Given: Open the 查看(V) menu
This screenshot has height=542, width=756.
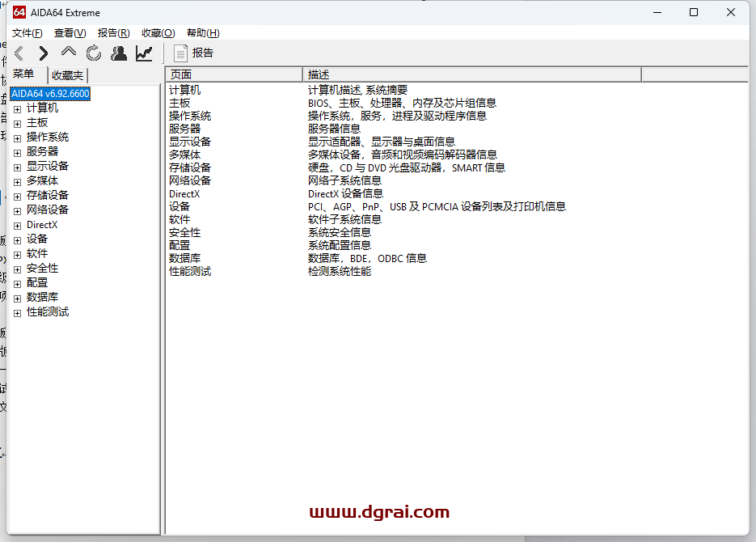Looking at the screenshot, I should 70,33.
